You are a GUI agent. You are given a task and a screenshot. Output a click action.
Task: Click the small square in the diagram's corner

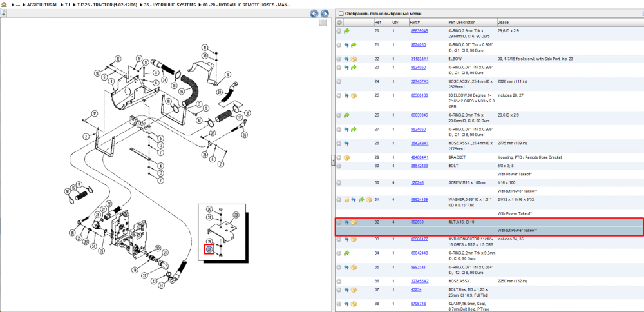click(x=323, y=23)
